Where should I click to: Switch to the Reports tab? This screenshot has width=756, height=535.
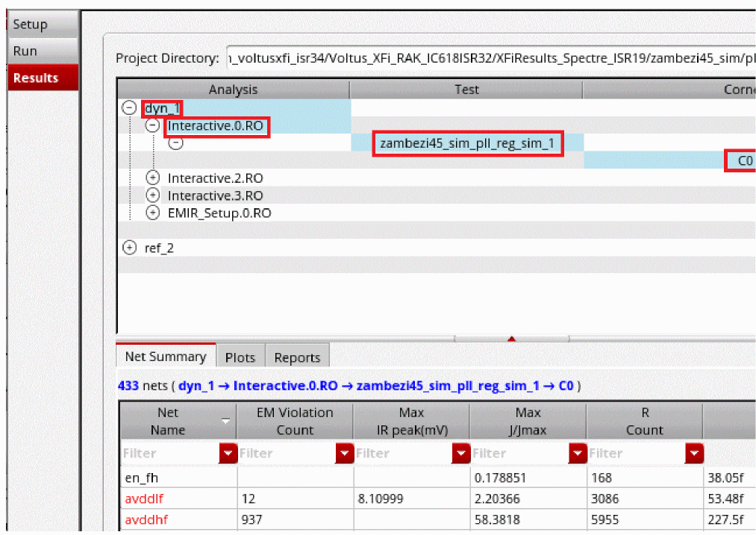point(297,357)
